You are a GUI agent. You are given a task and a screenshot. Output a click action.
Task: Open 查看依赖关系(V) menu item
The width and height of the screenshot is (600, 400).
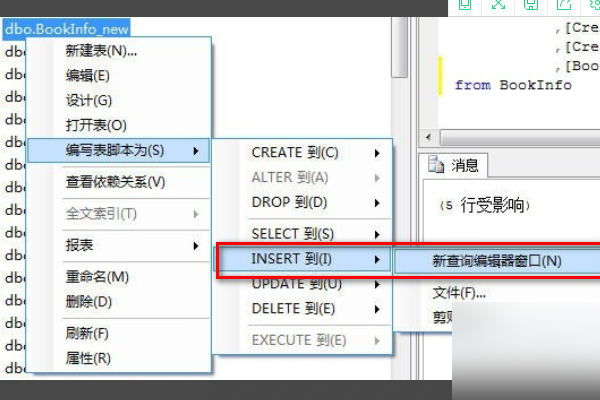119,182
